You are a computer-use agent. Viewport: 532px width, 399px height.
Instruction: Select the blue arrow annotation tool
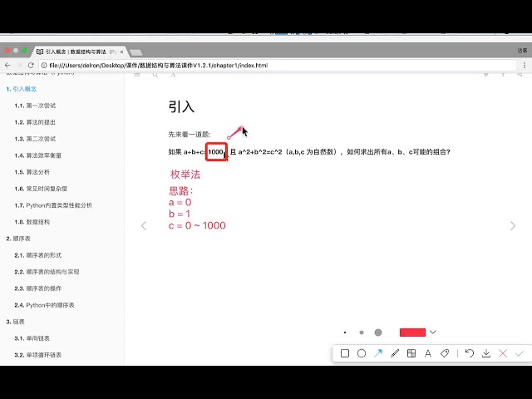(378, 353)
